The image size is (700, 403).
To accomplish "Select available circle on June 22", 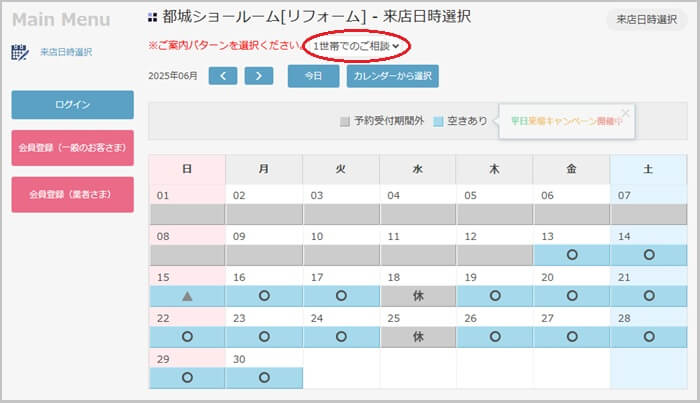I will pyautogui.click(x=187, y=337).
